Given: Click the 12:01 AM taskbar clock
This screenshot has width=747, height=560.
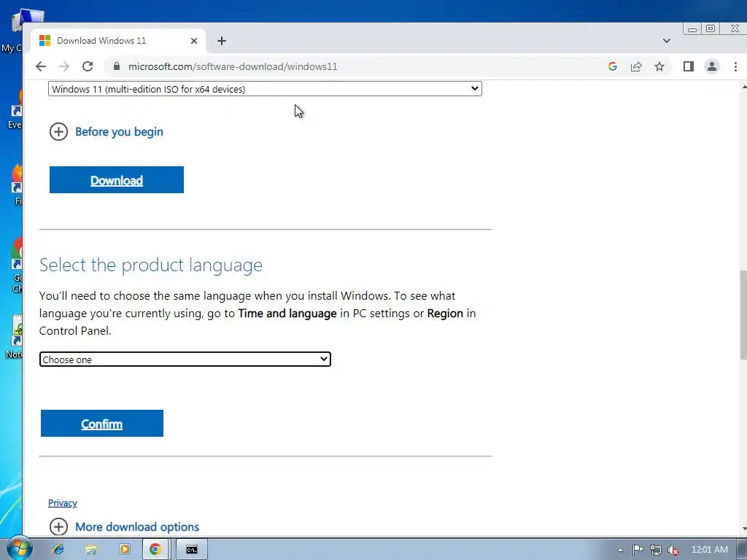Looking at the screenshot, I should coord(709,550).
